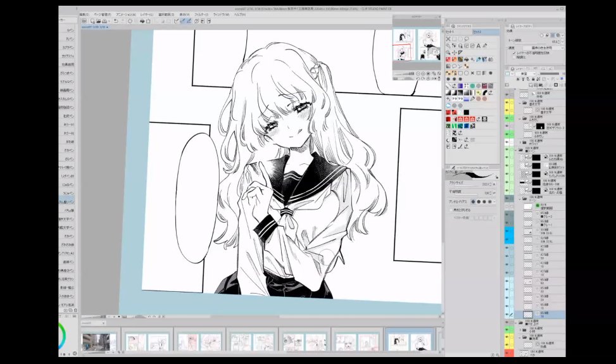
Task: Open the Clip Studio launcher icon in command bar
Action: (84, 21)
